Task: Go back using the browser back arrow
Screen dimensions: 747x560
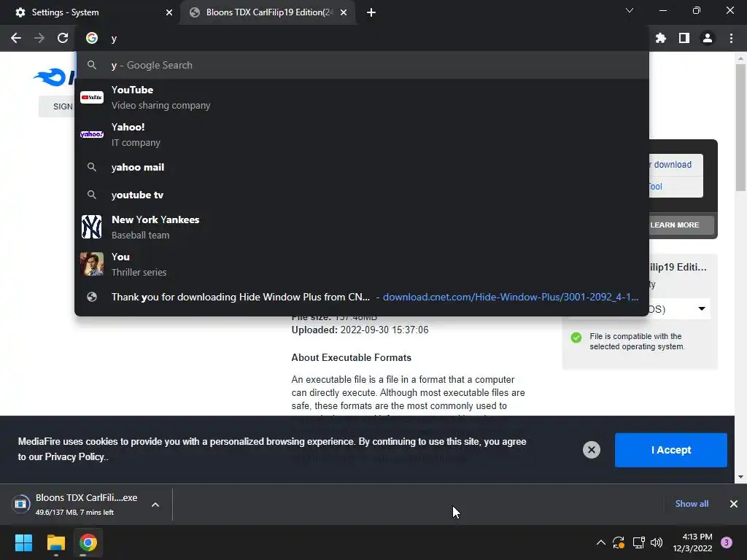Action: 16,38
